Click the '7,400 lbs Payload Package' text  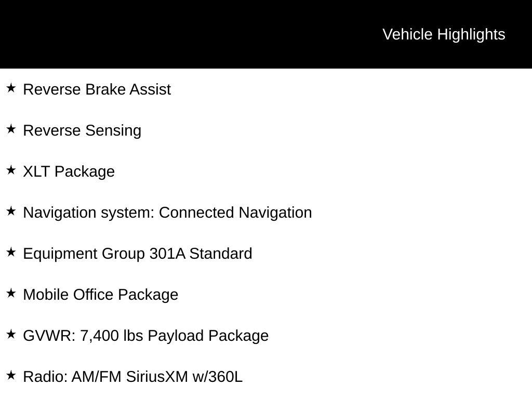pos(174,336)
